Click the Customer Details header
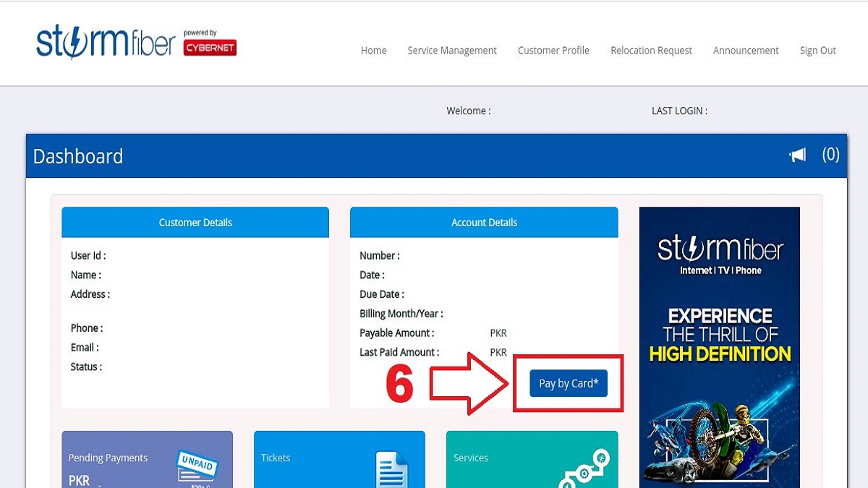Image resolution: width=868 pixels, height=488 pixels. click(x=195, y=223)
